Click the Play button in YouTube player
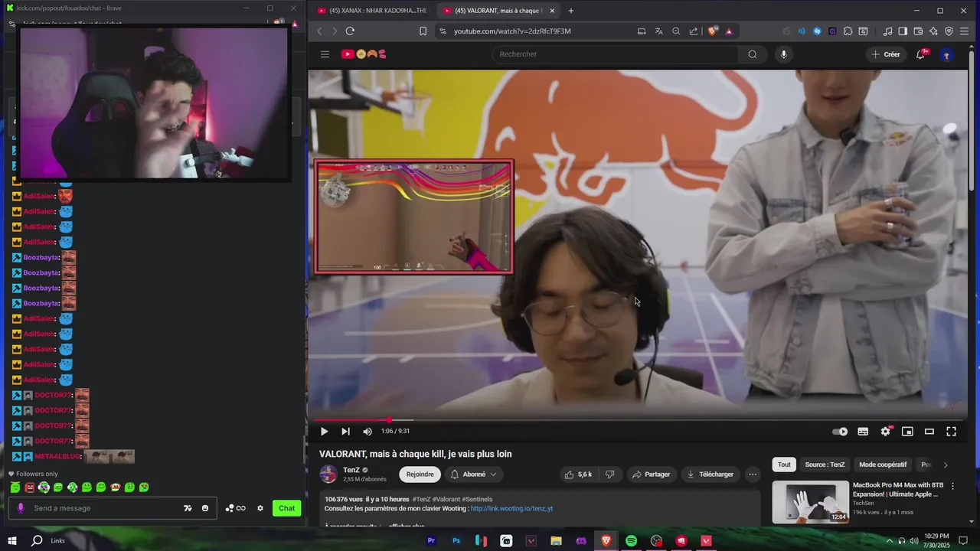This screenshot has width=980, height=551. tap(324, 432)
